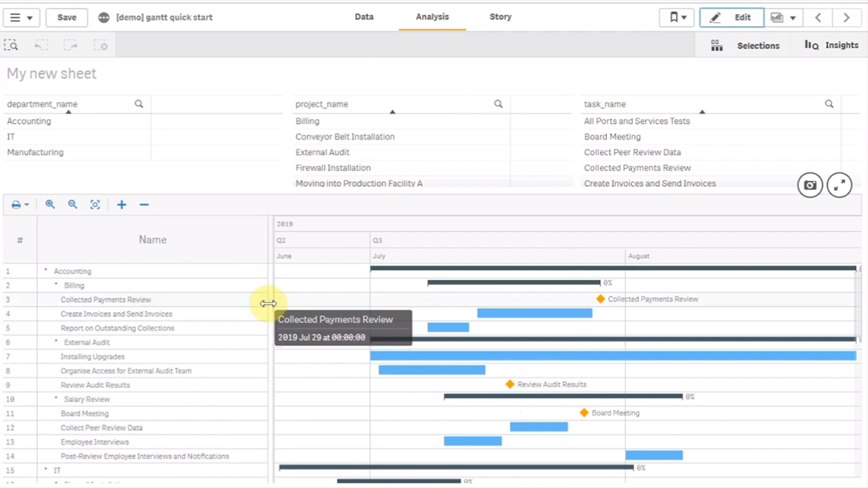Open the print options dropdown
The width and height of the screenshot is (868, 488).
point(20,205)
